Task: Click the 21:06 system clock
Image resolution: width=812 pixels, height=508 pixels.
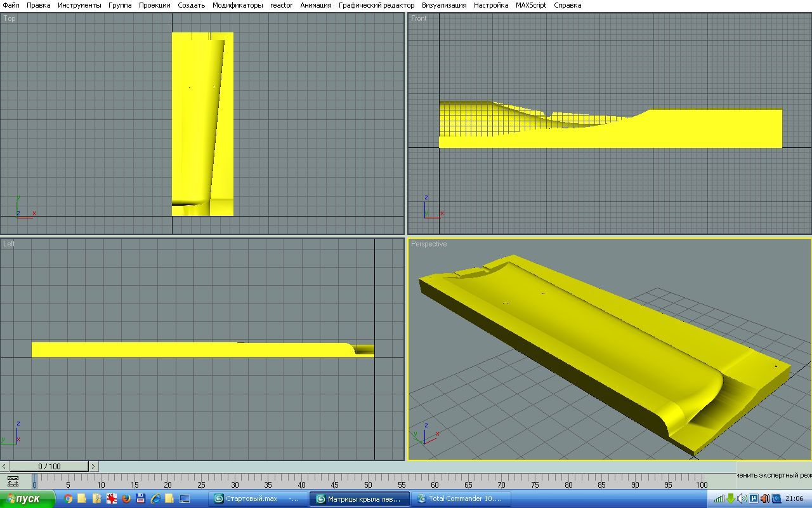Action: click(794, 499)
